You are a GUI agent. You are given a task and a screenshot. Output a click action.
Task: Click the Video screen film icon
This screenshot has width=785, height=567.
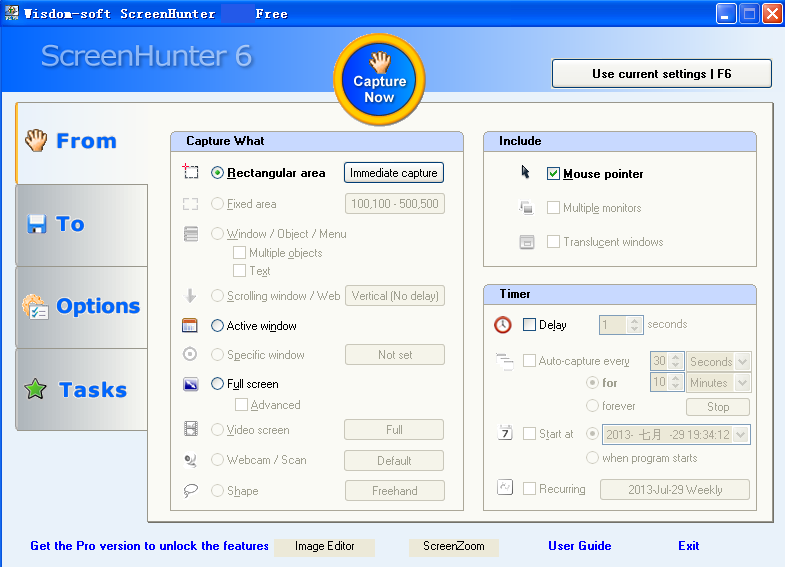tap(191, 430)
